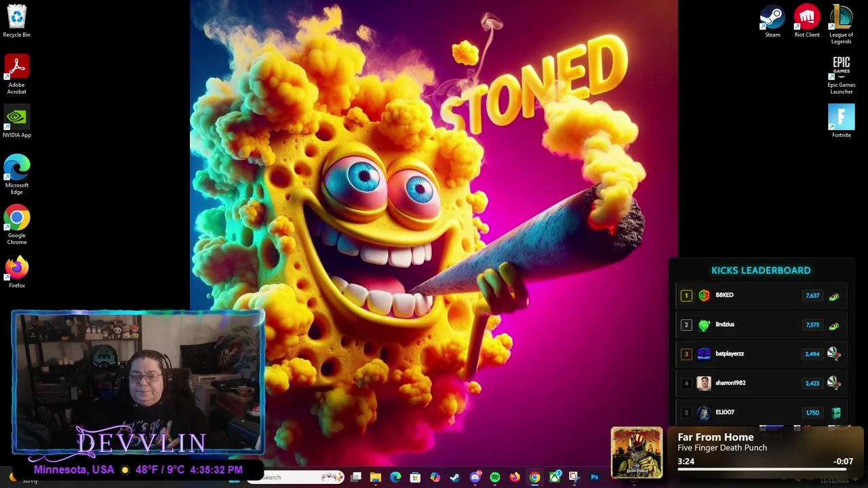Open Spotify from the taskbar
Screen dimensions: 868x488
(x=495, y=477)
